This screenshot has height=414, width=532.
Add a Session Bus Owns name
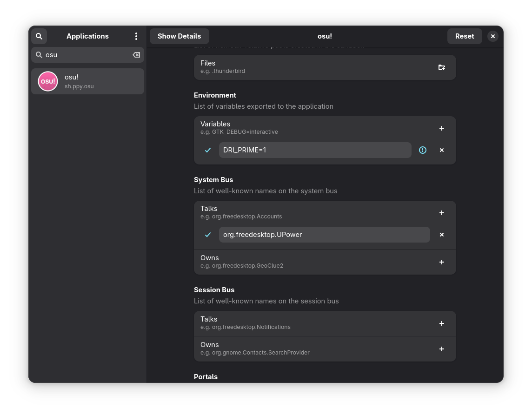coord(441,349)
